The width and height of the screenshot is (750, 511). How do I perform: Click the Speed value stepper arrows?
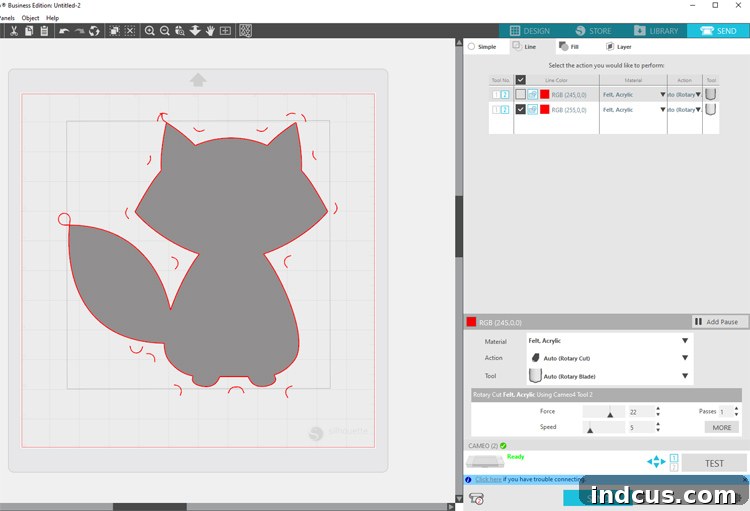tap(658, 427)
